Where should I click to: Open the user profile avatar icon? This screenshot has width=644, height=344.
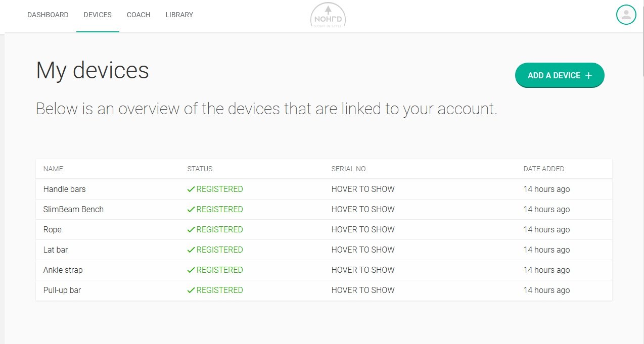coord(626,15)
